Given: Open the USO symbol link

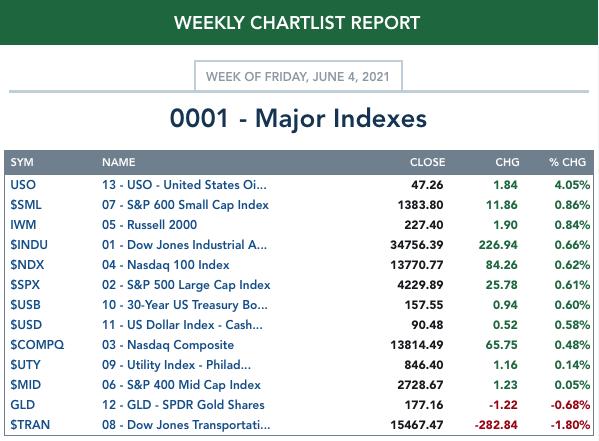Looking at the screenshot, I should coord(23,185).
